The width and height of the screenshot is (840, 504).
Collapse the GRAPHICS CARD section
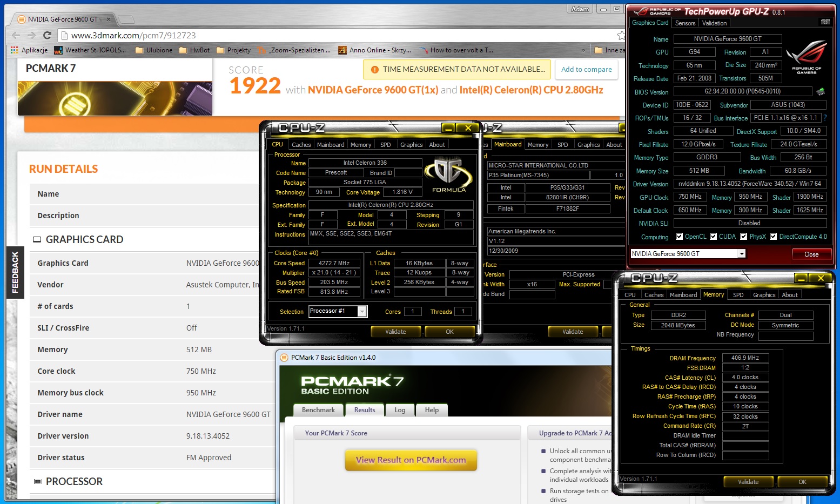pos(37,240)
